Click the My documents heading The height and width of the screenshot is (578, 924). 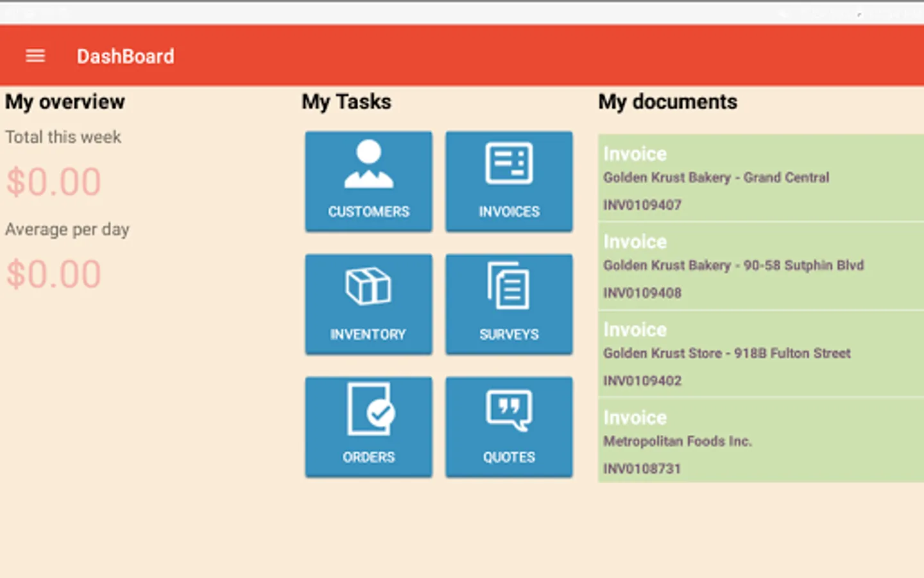(x=668, y=101)
